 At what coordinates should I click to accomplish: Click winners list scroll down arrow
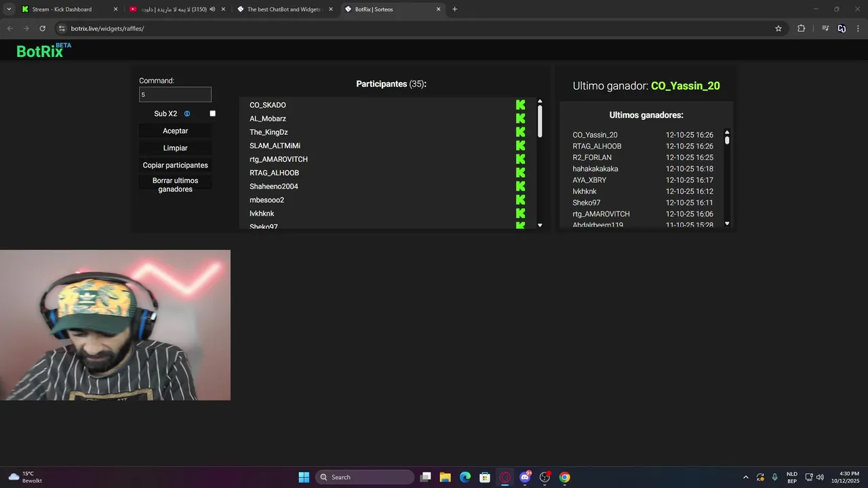[x=727, y=223]
